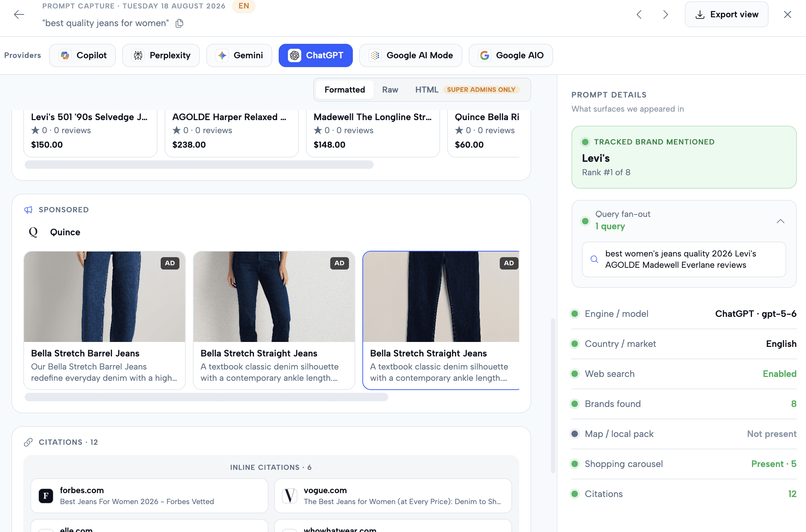Click the sponsored ads horizontal scrollbar
The width and height of the screenshot is (806, 532).
coord(206,397)
